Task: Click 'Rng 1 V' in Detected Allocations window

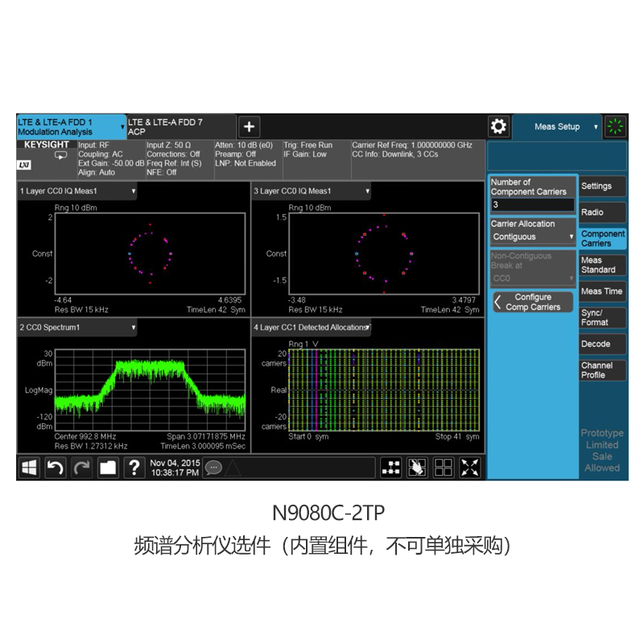Action: pos(303,345)
